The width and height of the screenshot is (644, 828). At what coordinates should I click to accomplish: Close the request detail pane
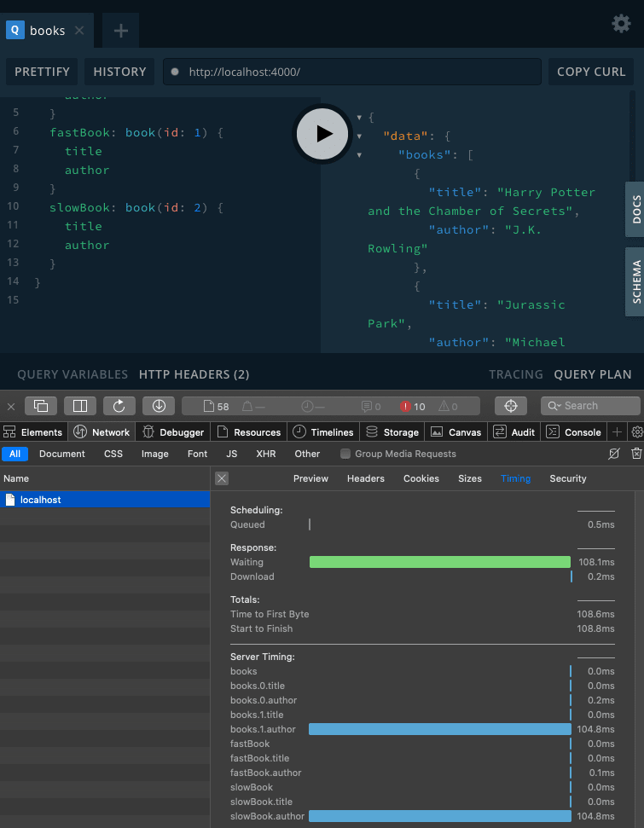[222, 478]
